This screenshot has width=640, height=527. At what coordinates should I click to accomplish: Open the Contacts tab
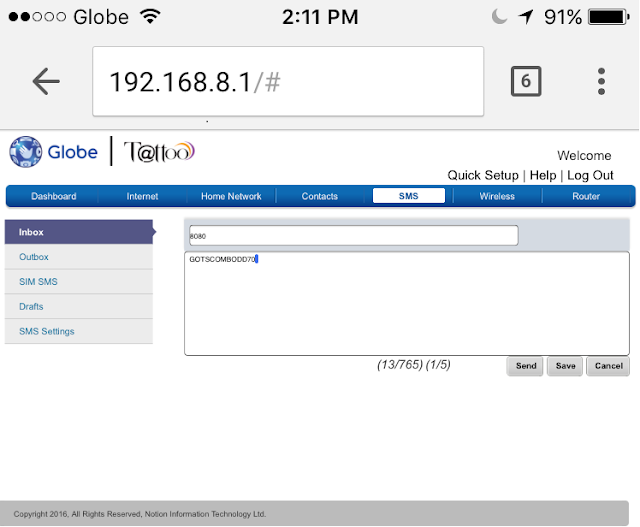[x=320, y=196]
